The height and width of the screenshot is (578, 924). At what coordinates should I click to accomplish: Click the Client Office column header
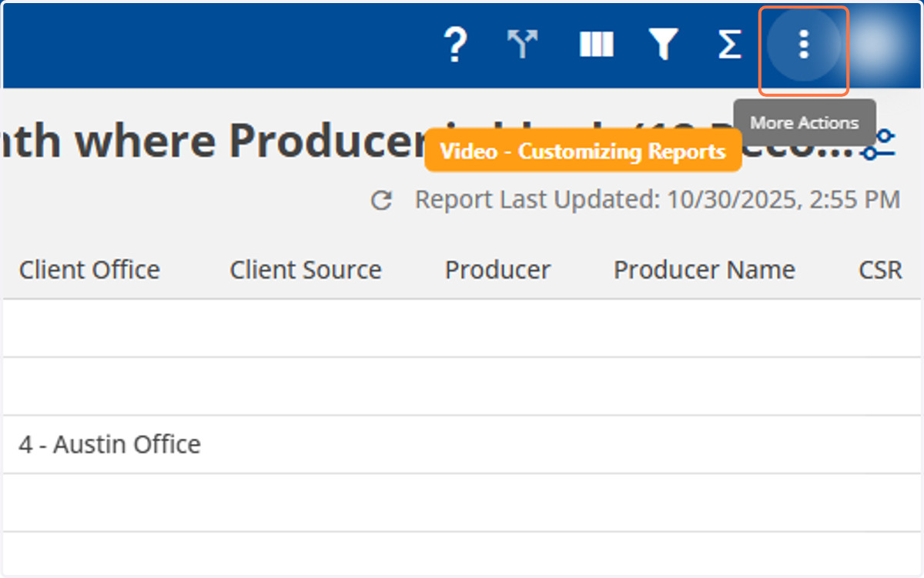(x=89, y=270)
